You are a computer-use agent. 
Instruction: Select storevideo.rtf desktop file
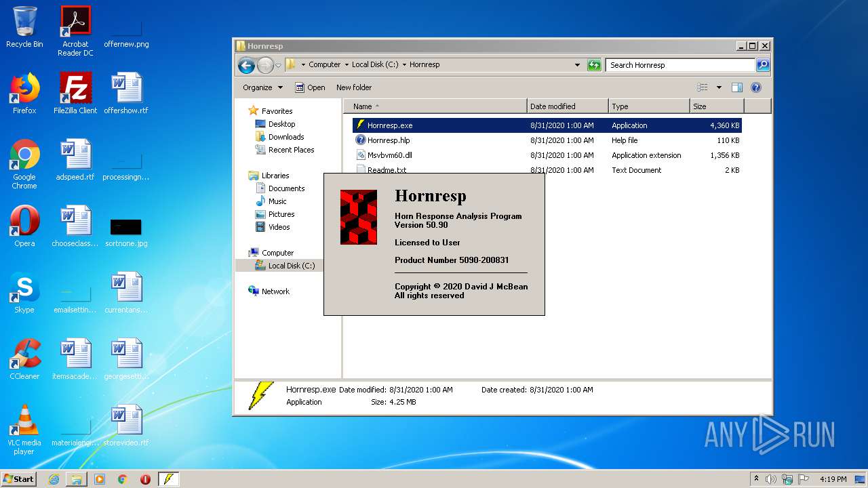coord(126,426)
